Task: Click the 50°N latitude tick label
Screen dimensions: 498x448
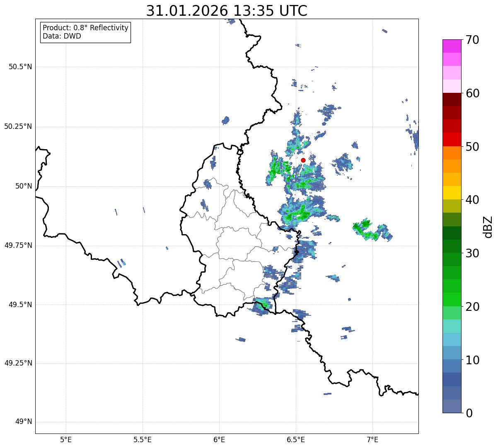Action: [23, 186]
